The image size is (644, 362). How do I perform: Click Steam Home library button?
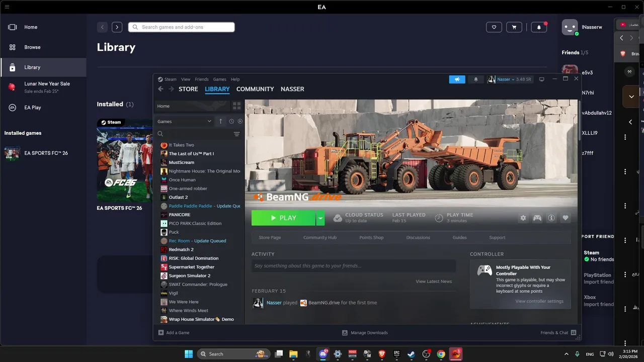tap(192, 106)
